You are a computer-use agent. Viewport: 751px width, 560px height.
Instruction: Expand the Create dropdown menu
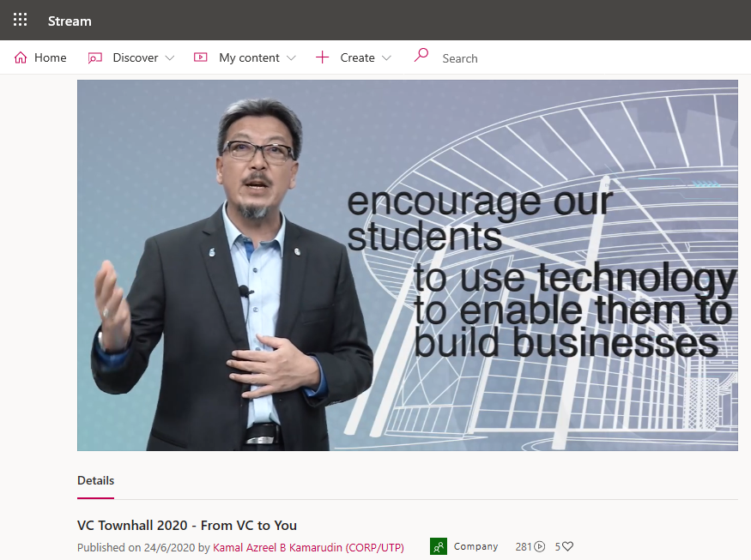(x=386, y=57)
